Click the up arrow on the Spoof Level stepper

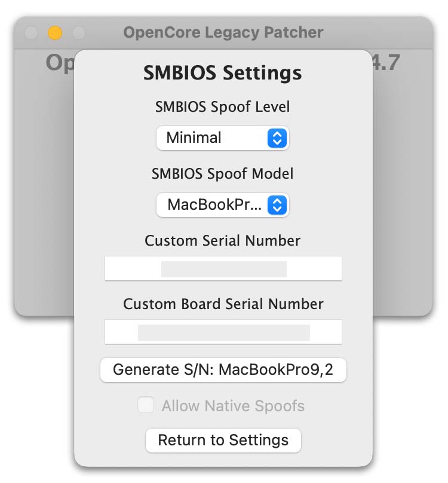click(277, 134)
